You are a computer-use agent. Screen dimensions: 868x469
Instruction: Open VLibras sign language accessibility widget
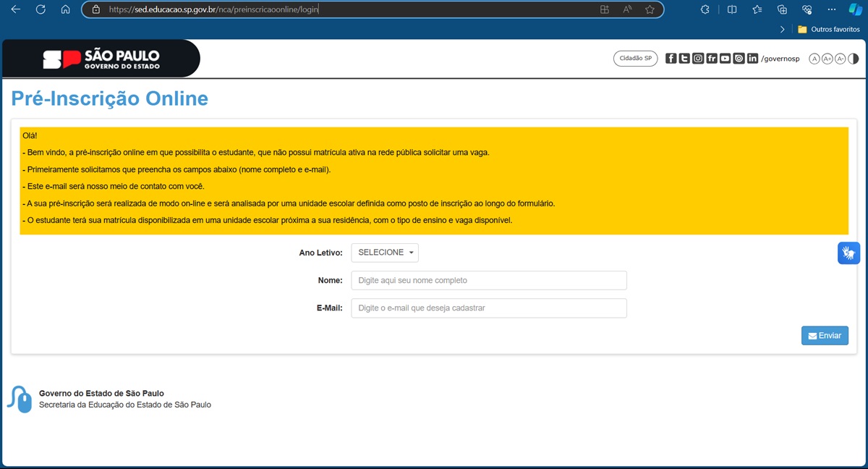[x=849, y=253]
